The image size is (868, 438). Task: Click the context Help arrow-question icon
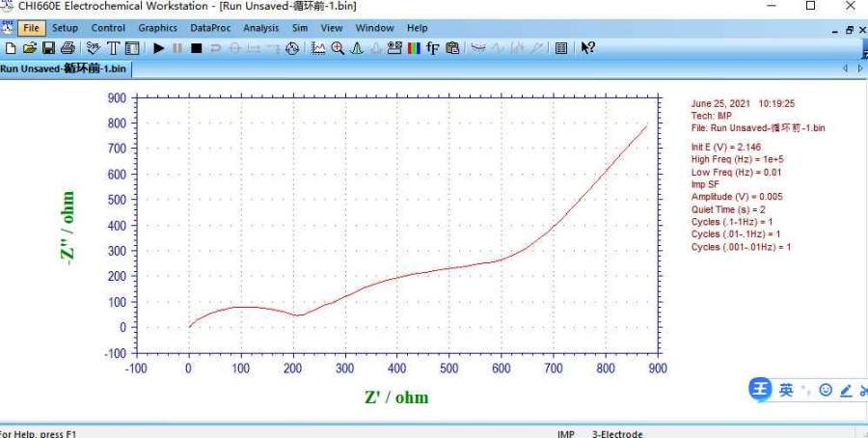click(587, 47)
